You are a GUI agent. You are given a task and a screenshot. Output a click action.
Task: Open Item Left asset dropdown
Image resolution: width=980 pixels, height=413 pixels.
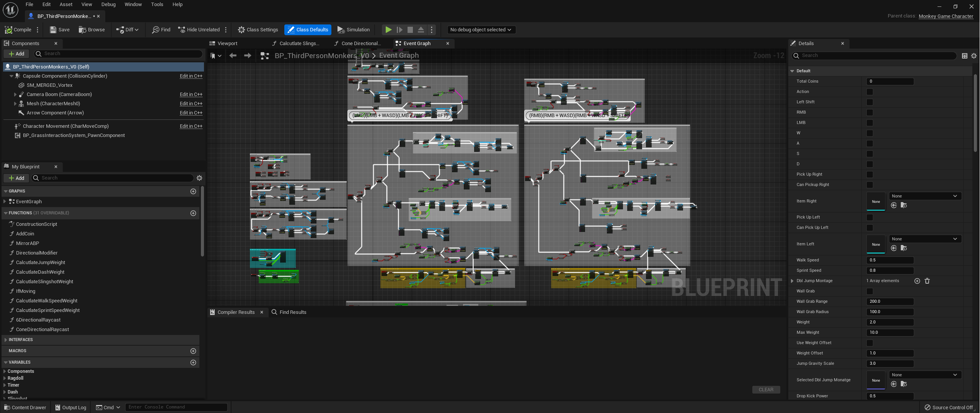click(925, 239)
